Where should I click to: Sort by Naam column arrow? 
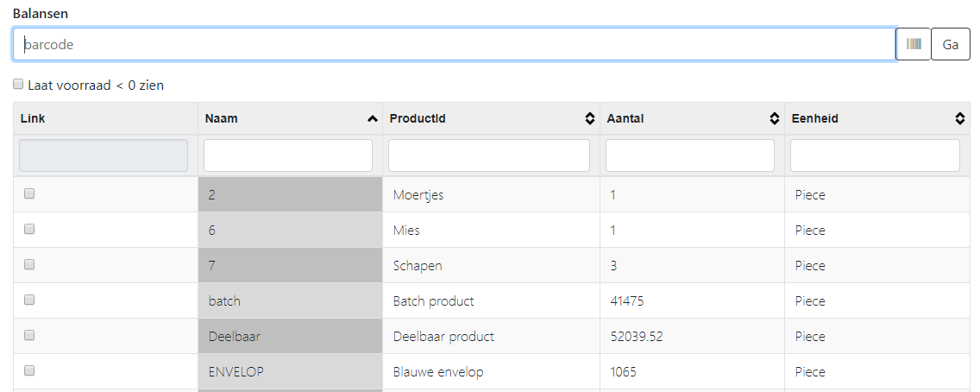(372, 119)
